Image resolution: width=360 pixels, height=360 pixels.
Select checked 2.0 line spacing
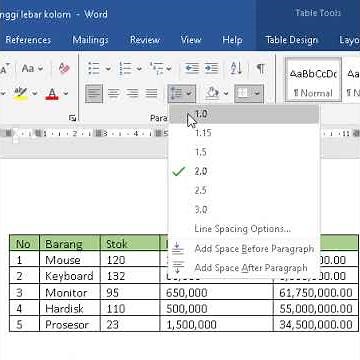(244, 171)
